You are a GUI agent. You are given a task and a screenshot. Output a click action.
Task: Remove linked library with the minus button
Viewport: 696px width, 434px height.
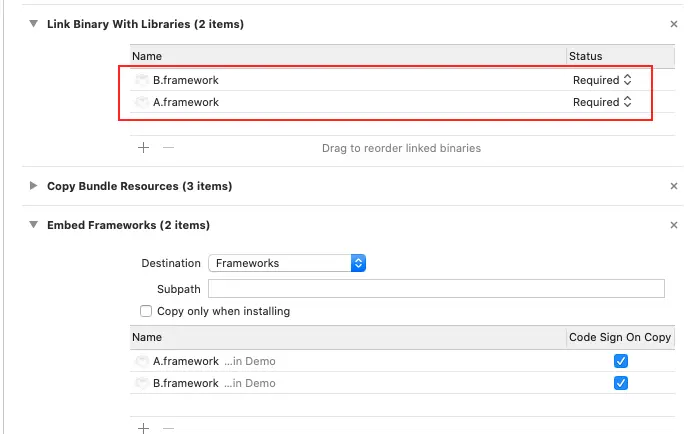168,147
